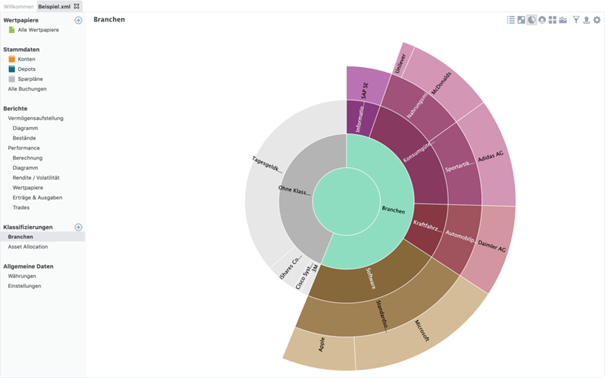Select Asset Allocation classification

28,246
